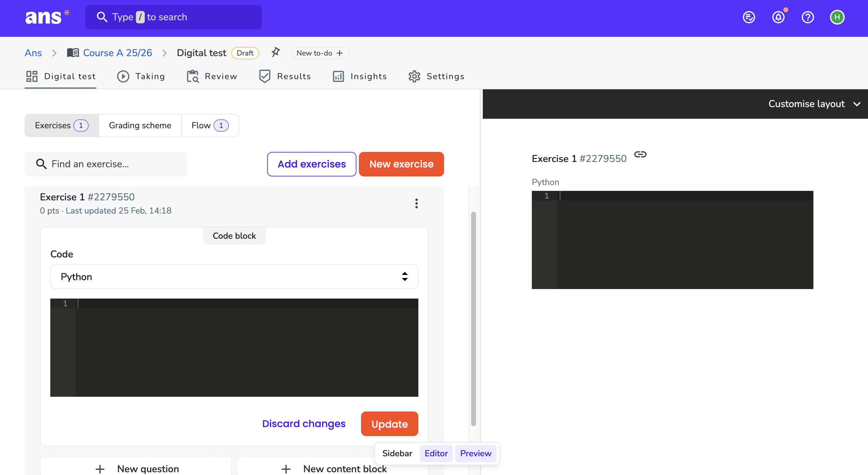Click the Course A 25/26 breadcrumb

coord(117,53)
